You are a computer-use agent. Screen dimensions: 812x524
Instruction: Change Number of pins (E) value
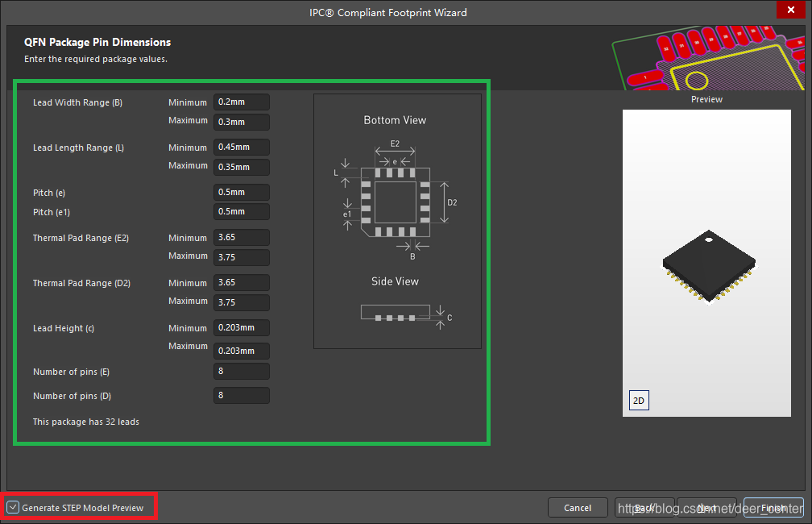coord(242,372)
